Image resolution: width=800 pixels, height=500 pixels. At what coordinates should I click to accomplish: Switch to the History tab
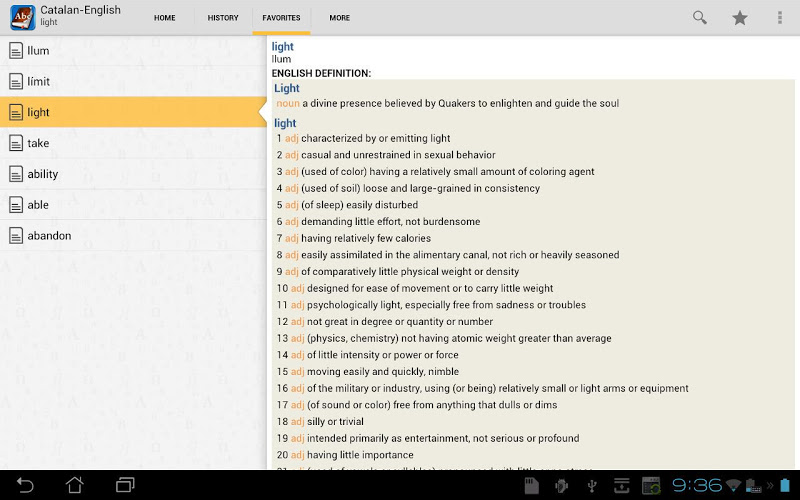tap(223, 18)
